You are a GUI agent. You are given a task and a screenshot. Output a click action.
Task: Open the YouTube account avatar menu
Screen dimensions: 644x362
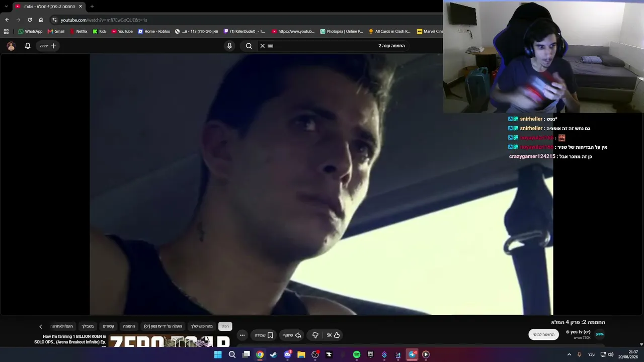click(11, 46)
